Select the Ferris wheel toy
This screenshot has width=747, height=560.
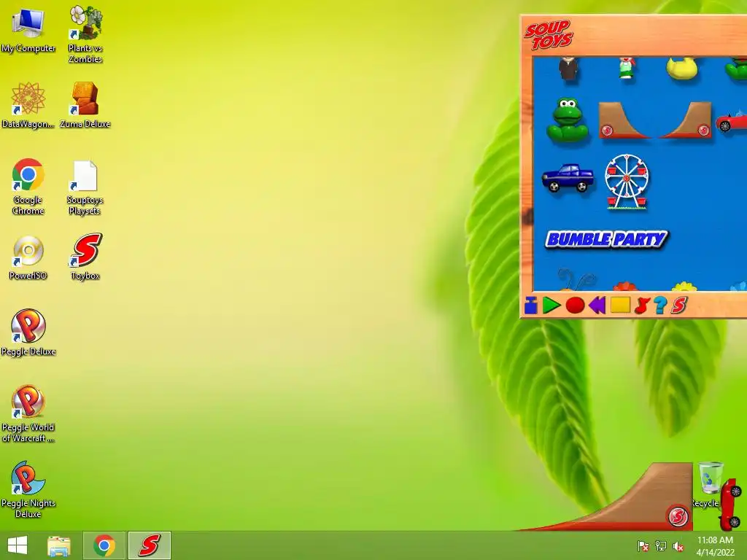pyautogui.click(x=627, y=182)
